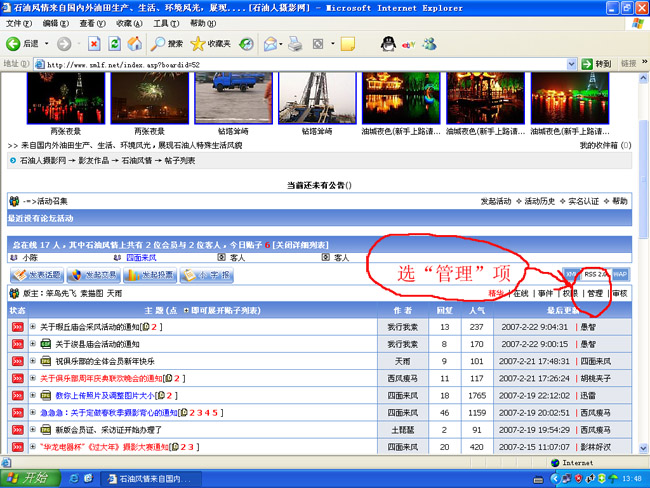650x488 pixels.
Task: Click the 小字报 button
Action: (206, 275)
